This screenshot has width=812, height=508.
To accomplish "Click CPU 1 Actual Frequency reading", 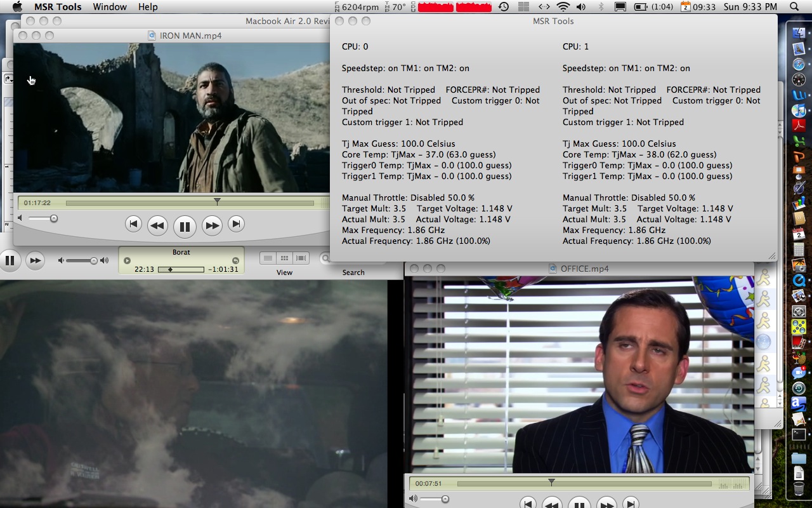I will tap(637, 241).
